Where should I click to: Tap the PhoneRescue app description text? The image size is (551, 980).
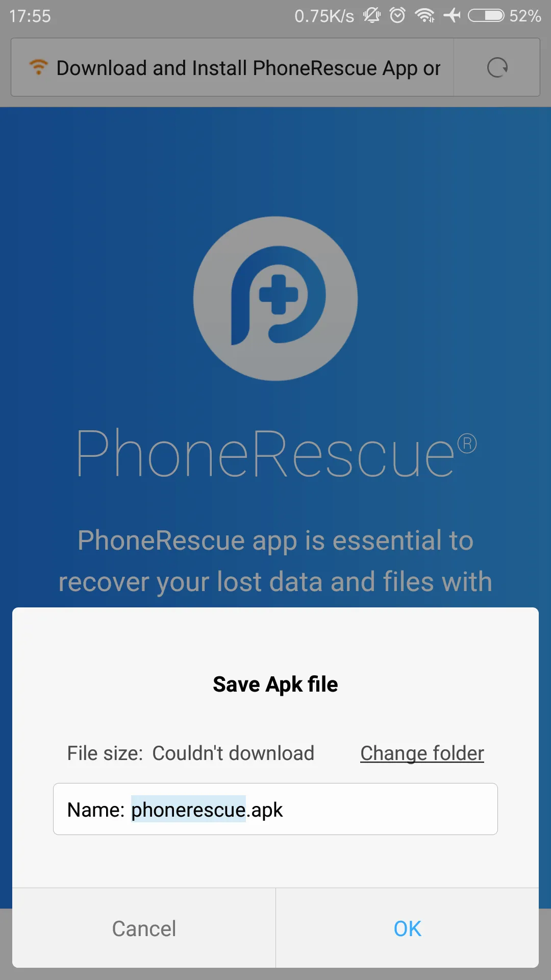[x=275, y=561]
